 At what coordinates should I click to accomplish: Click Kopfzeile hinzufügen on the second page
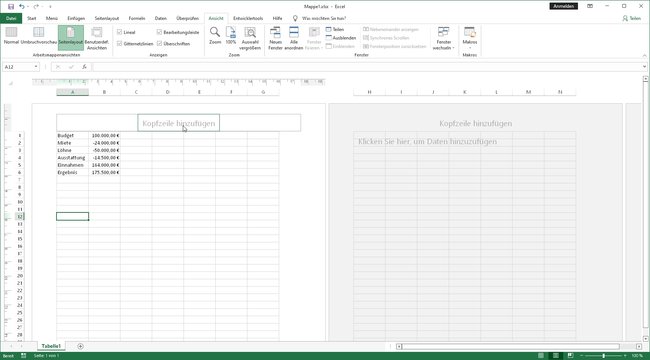pos(475,124)
